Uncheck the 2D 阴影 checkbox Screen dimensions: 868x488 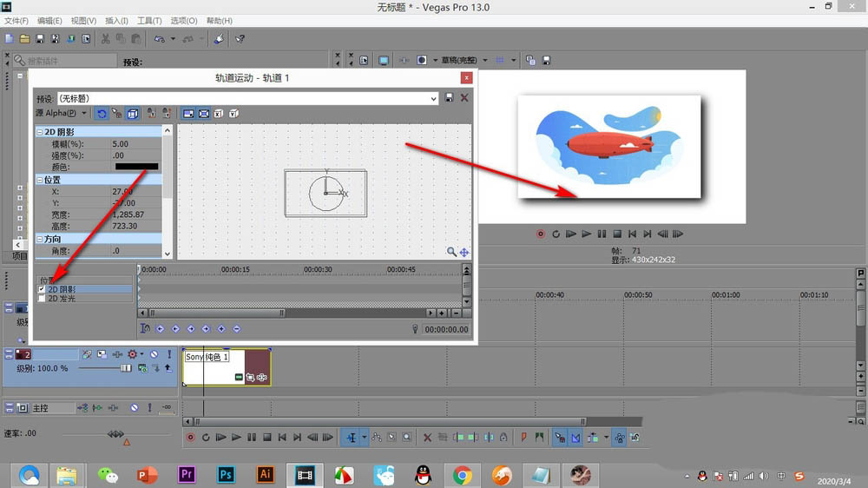tap(42, 289)
